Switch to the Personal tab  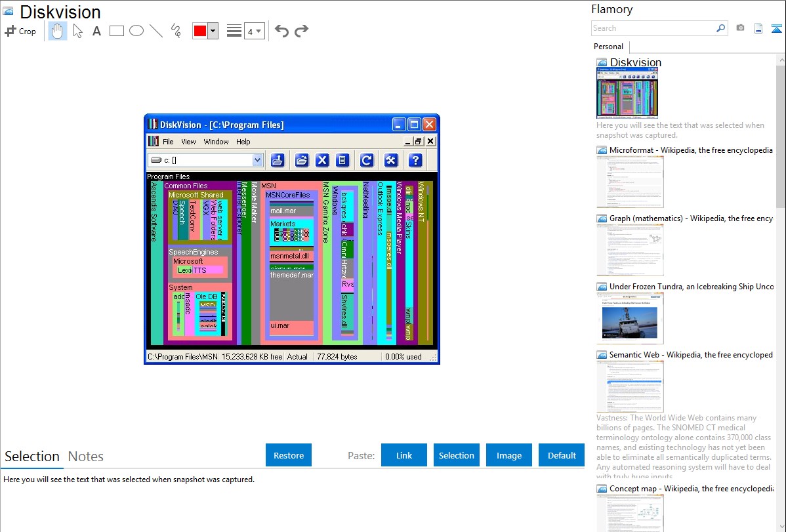coord(609,47)
